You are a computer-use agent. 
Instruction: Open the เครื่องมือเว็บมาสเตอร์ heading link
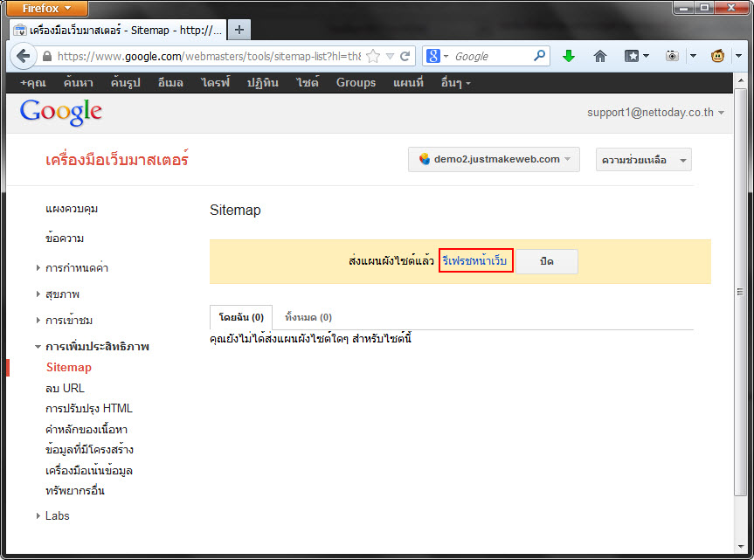tap(117, 159)
